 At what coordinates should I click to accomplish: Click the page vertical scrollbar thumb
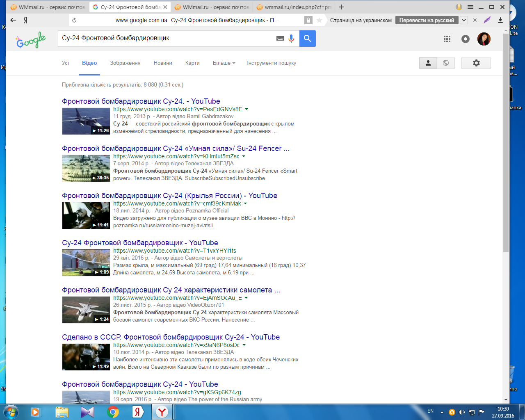(506, 142)
